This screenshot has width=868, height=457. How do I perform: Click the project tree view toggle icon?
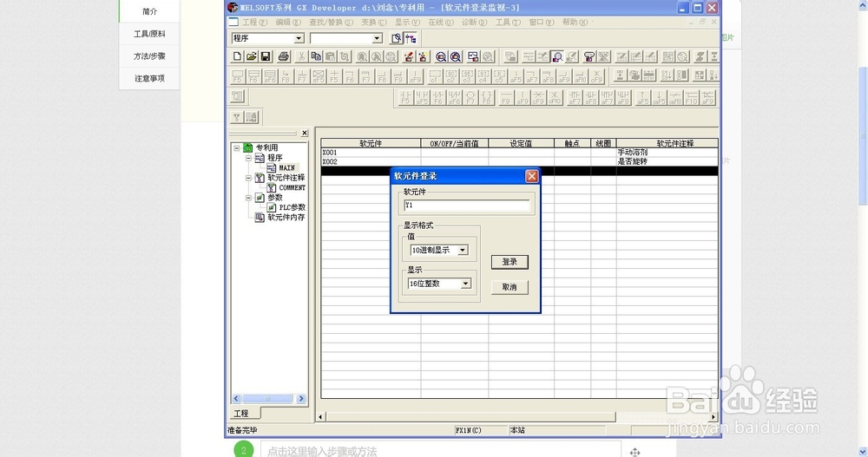(x=411, y=38)
